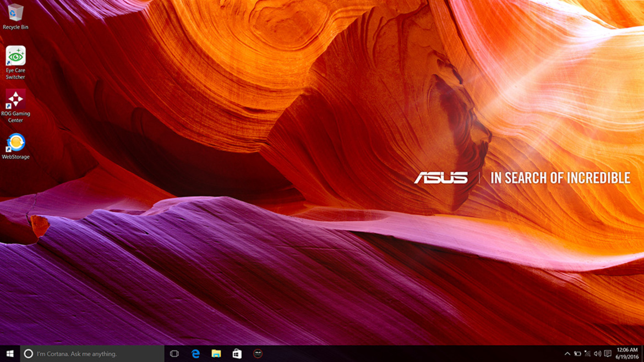
Task: Open the battery power status icon
Action: click(x=577, y=353)
